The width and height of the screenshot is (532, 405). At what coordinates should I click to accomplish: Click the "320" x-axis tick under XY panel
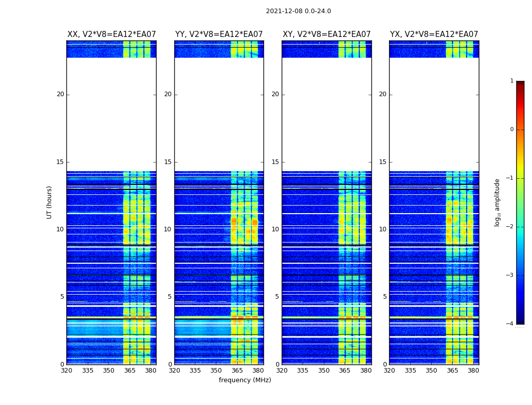click(x=282, y=371)
